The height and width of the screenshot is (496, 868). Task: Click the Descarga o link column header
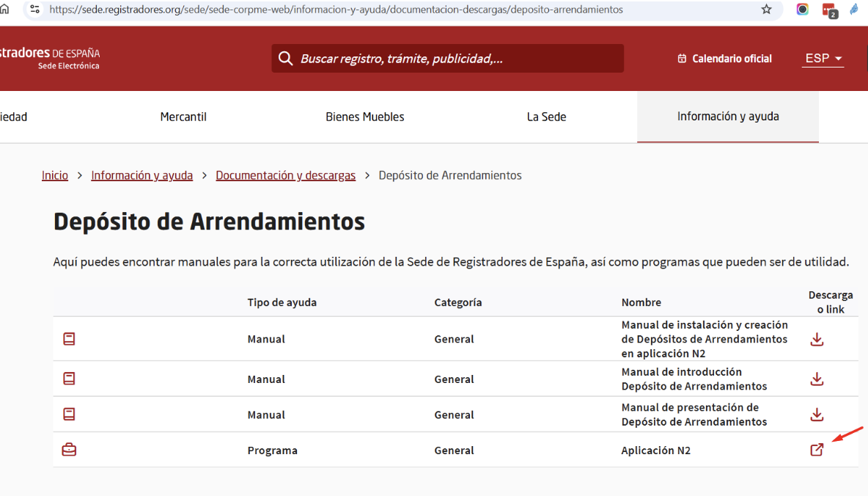(x=831, y=302)
